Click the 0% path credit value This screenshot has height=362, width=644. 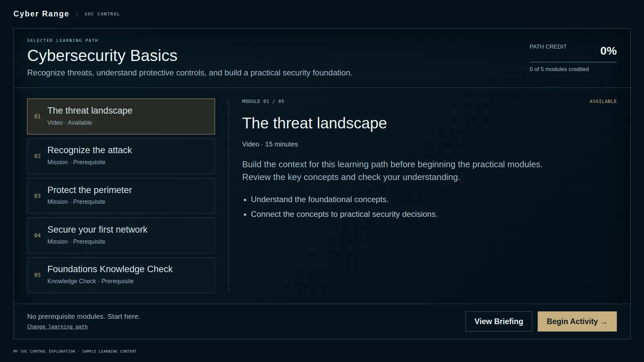click(x=608, y=51)
